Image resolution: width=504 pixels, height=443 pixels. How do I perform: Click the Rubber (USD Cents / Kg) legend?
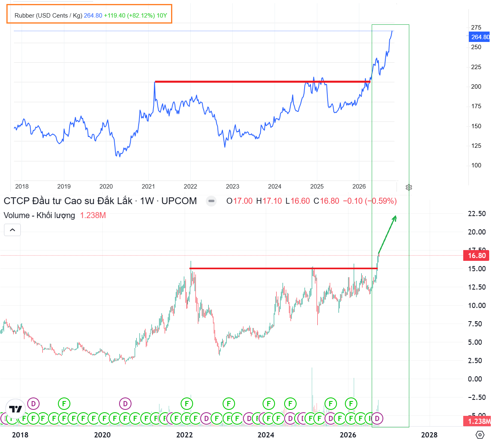pyautogui.click(x=48, y=16)
